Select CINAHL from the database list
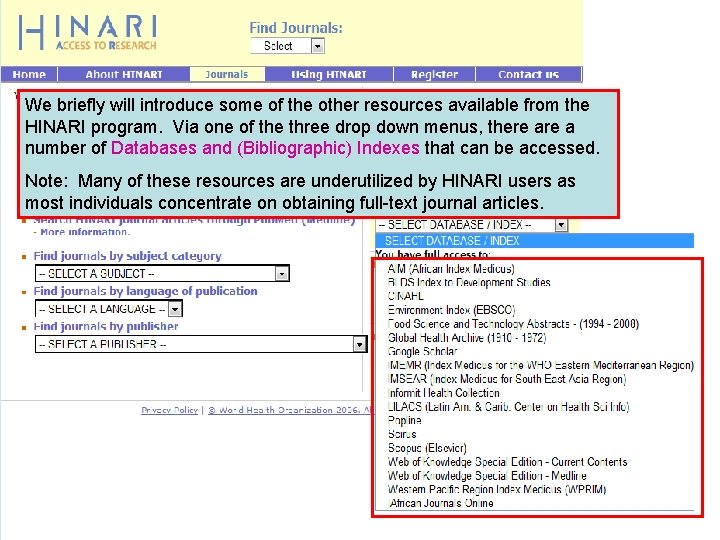720x540 pixels. (x=405, y=296)
